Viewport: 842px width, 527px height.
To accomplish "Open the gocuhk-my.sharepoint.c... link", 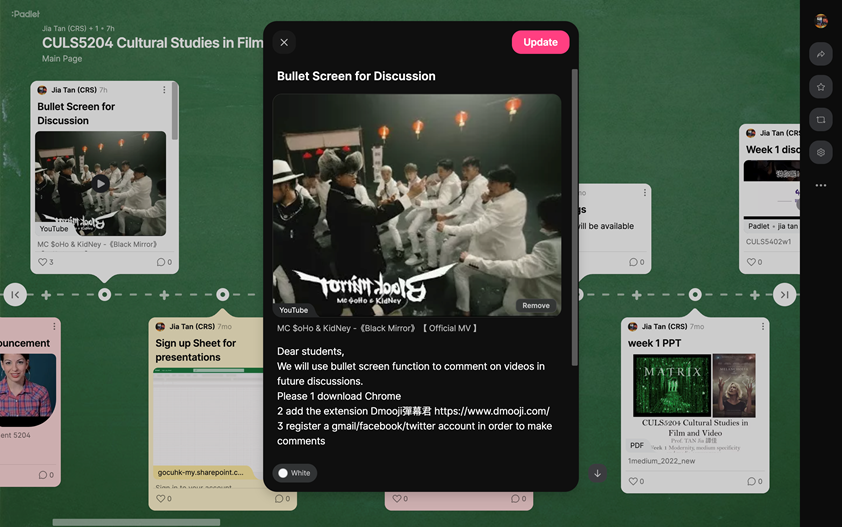I will [x=200, y=472].
